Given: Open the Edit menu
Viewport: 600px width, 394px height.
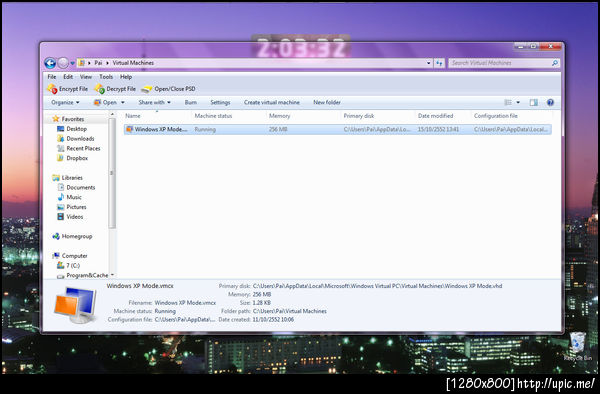Looking at the screenshot, I should [x=68, y=77].
